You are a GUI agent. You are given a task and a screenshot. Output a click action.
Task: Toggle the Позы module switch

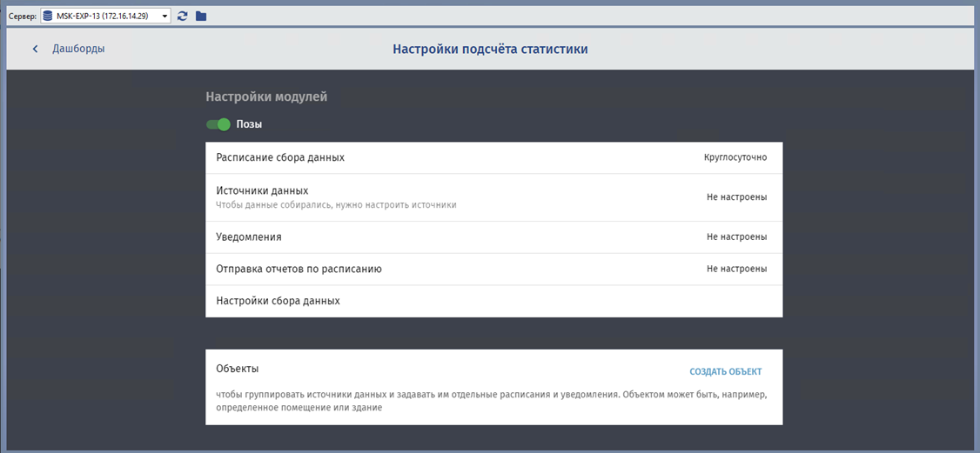(x=218, y=124)
